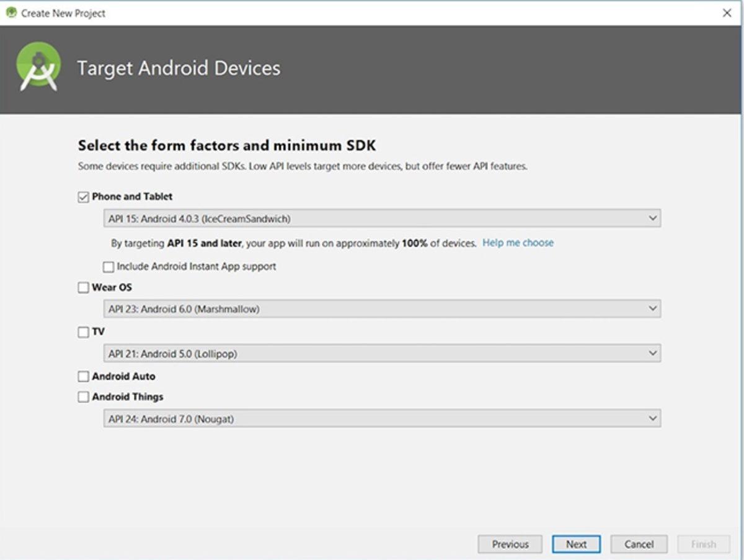Open the Phone and Tablet minimum SDK dropdown
This screenshot has height=560, width=744.
[x=653, y=218]
